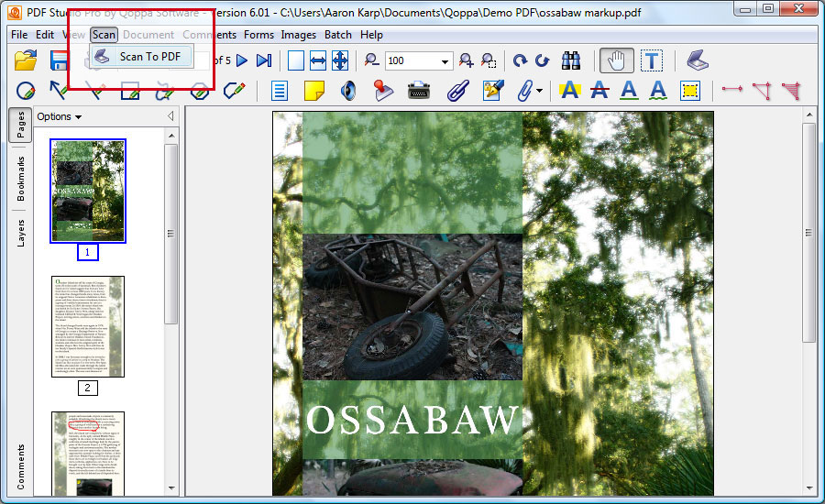Click the binoculars Search icon
The image size is (825, 504).
[571, 61]
